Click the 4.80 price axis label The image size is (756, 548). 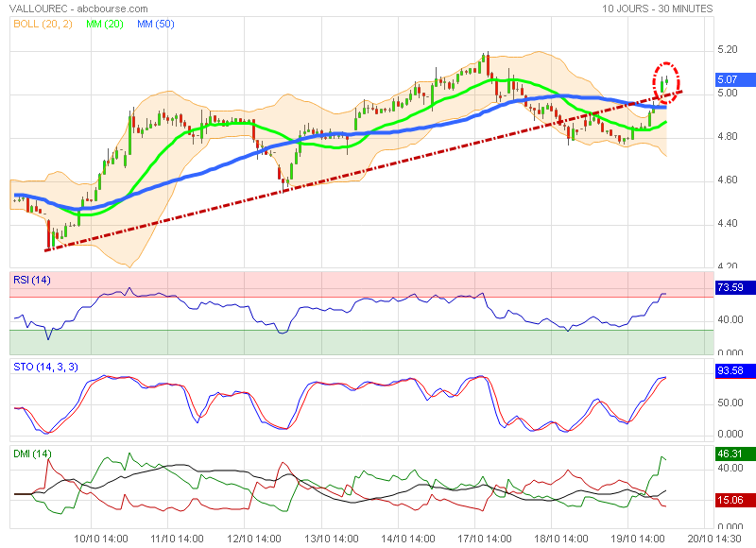728,136
